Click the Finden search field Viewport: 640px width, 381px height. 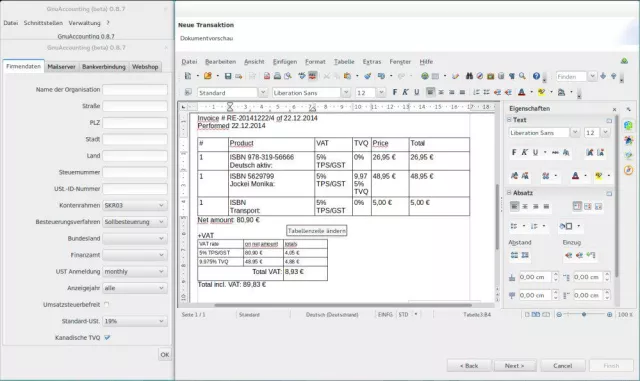click(x=571, y=76)
